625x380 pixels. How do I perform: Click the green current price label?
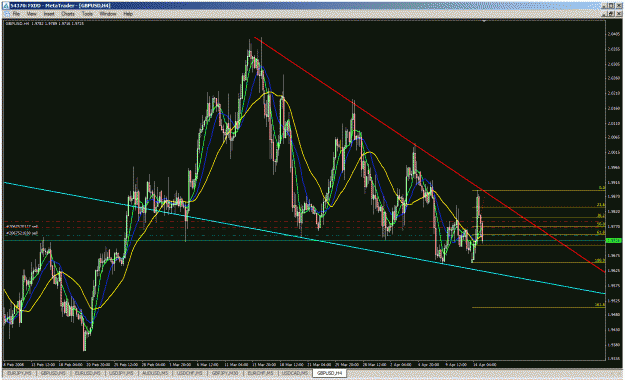(x=613, y=240)
